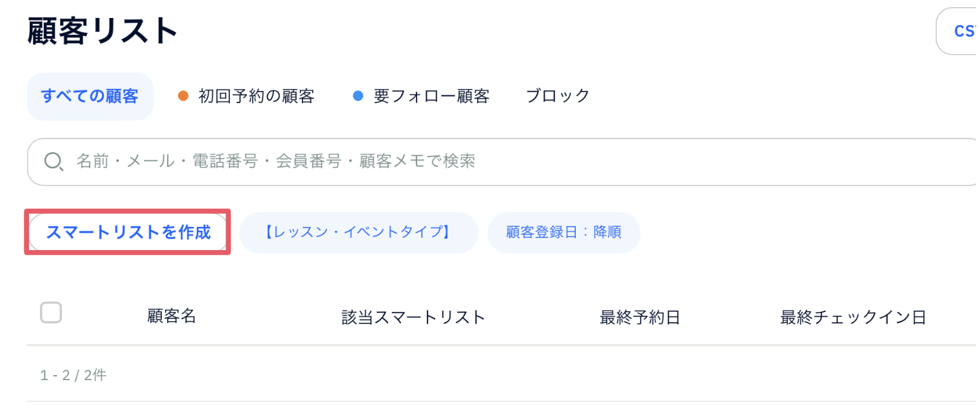
Task: Click the 顧客リスト page heading
Action: tap(103, 30)
